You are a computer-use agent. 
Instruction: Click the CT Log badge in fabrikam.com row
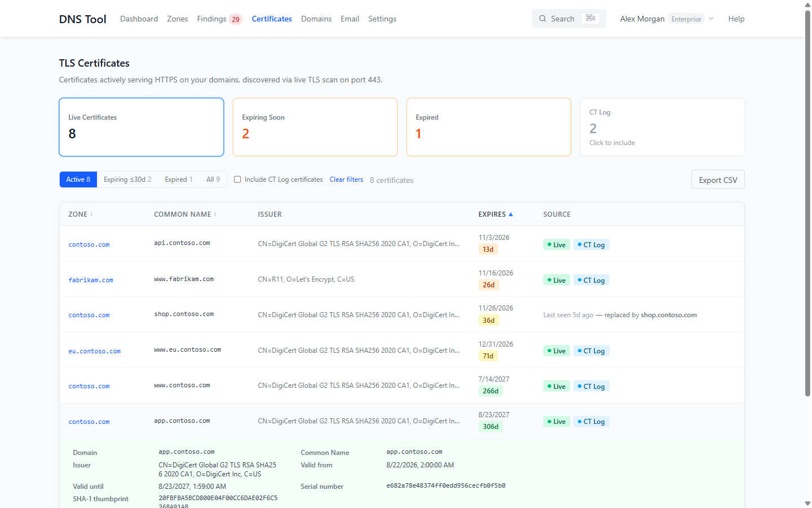click(x=592, y=280)
